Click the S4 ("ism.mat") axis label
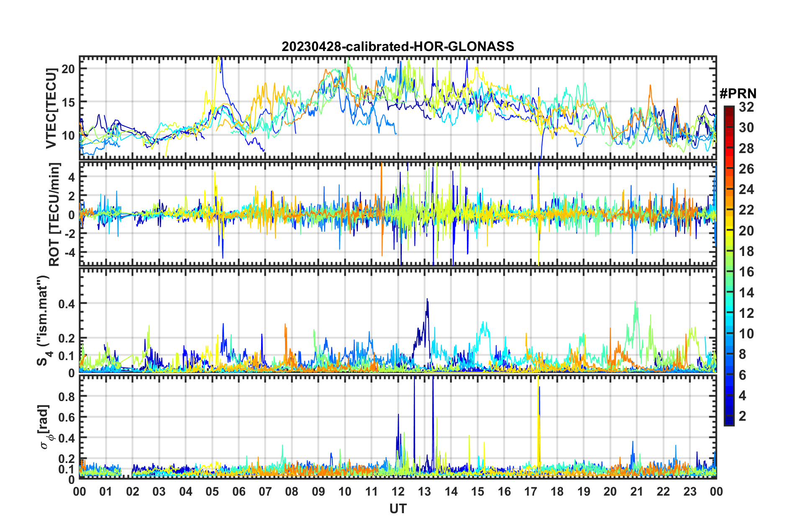Image resolution: width=796 pixels, height=532 pixels. (43, 320)
